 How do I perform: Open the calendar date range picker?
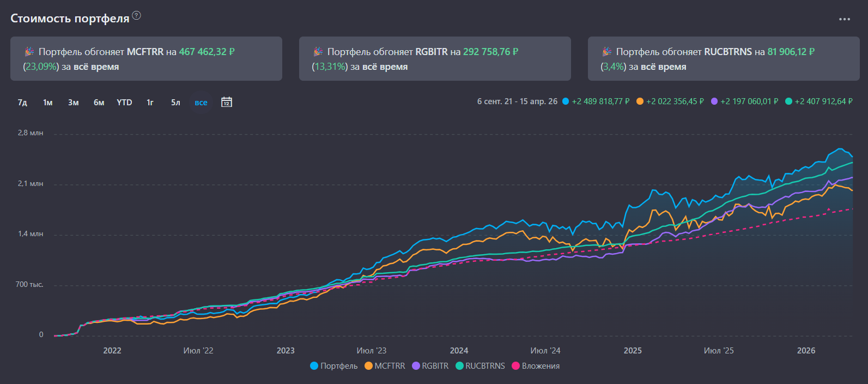(227, 102)
